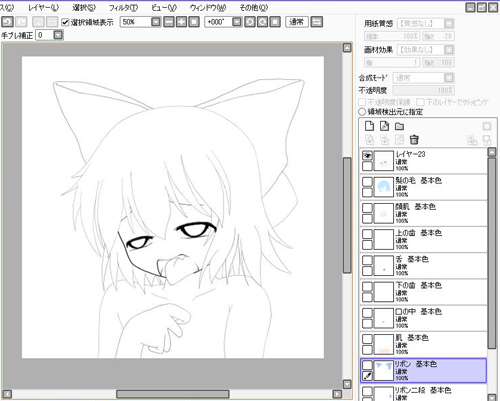
Task: Rotate canvas counterclockwise icon
Action: point(250,22)
